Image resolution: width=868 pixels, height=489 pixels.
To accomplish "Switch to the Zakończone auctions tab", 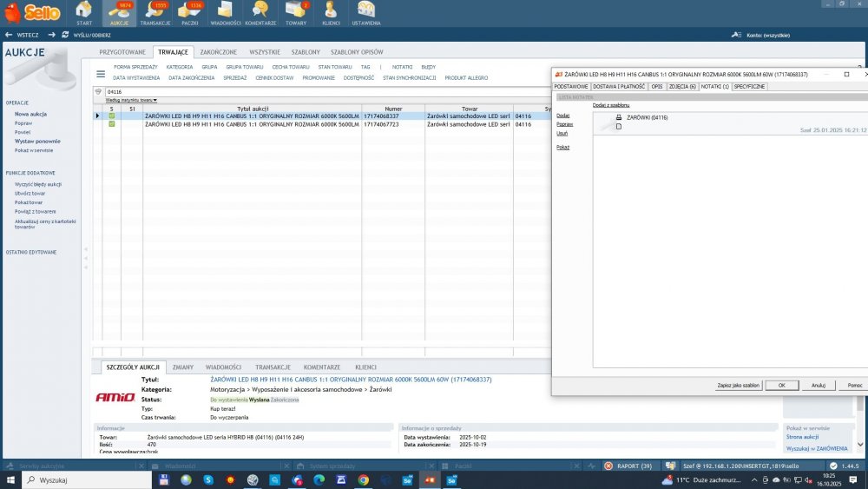I will tap(218, 52).
